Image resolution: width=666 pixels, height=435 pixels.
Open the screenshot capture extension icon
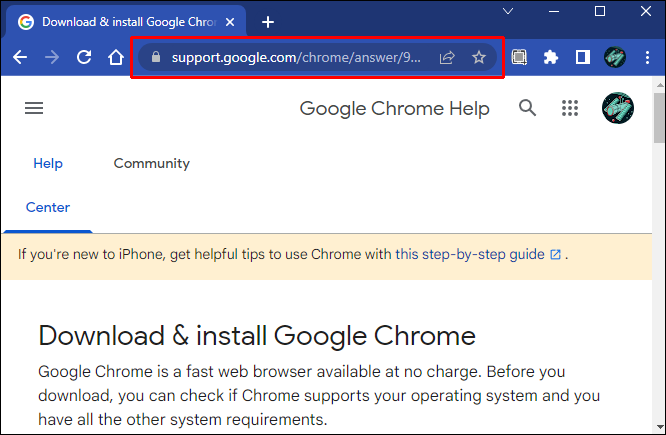[519, 57]
